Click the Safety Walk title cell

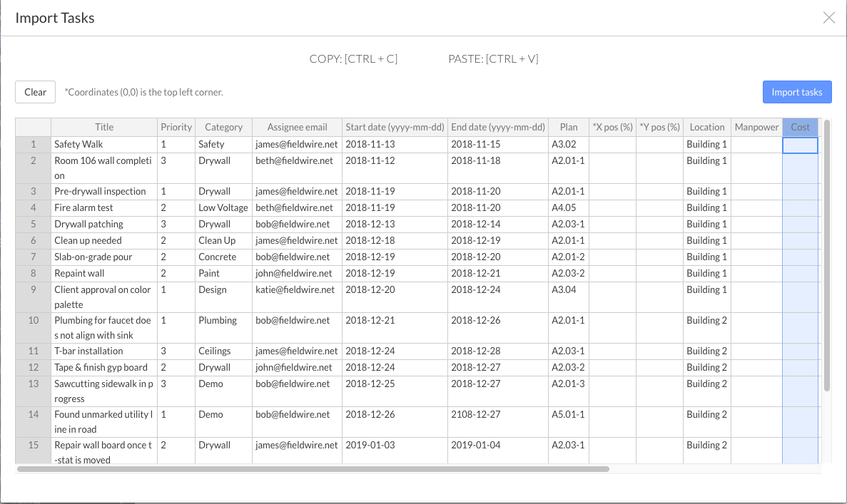tap(103, 144)
